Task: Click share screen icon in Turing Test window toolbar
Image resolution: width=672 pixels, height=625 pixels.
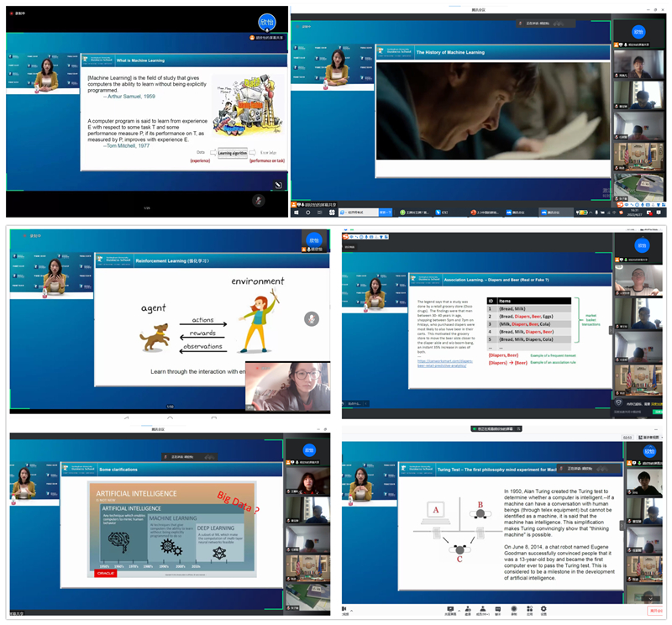Action: coord(451,610)
